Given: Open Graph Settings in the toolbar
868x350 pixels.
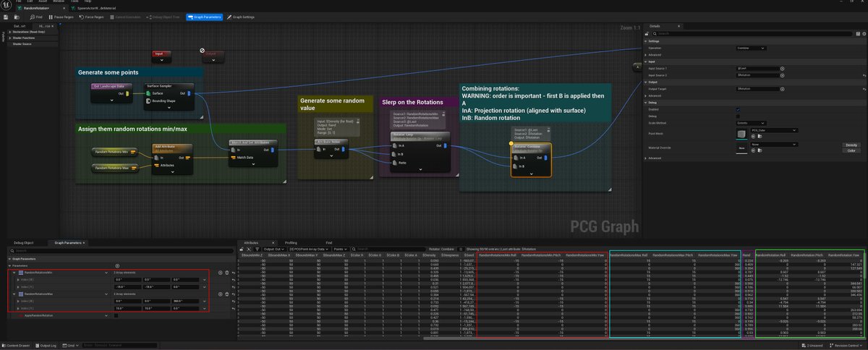Looking at the screenshot, I should click(x=240, y=17).
